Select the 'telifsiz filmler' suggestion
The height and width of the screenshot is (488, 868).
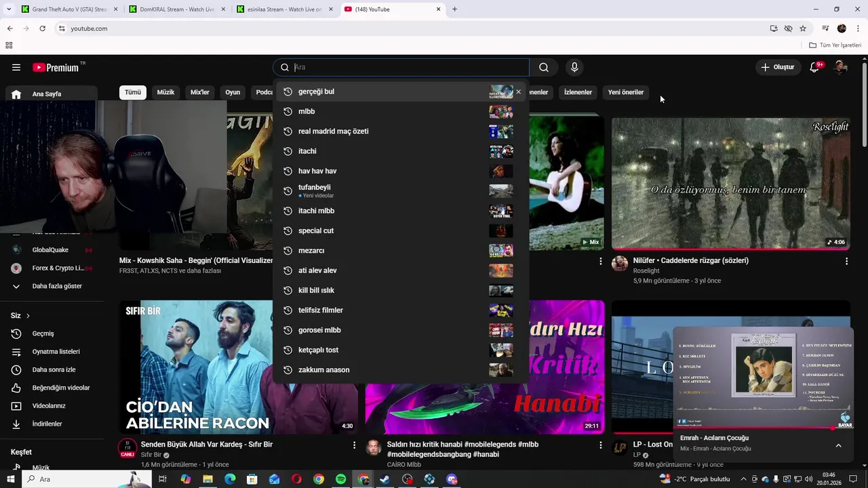pyautogui.click(x=400, y=310)
